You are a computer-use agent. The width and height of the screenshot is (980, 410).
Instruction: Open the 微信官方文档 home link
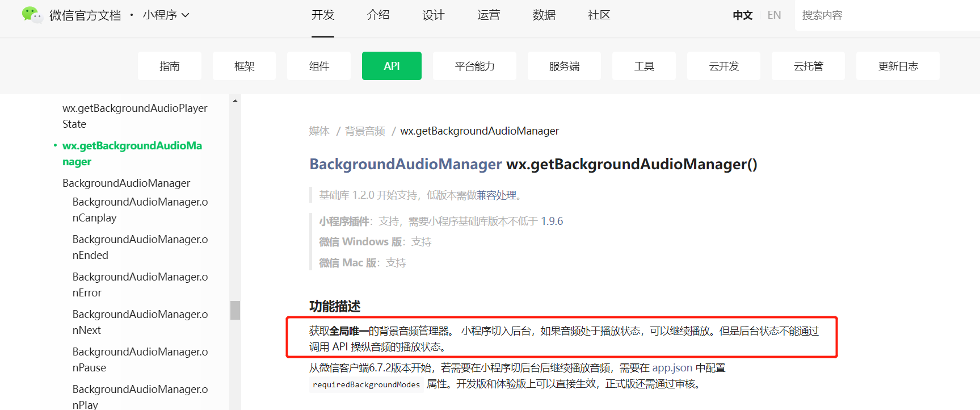[85, 15]
